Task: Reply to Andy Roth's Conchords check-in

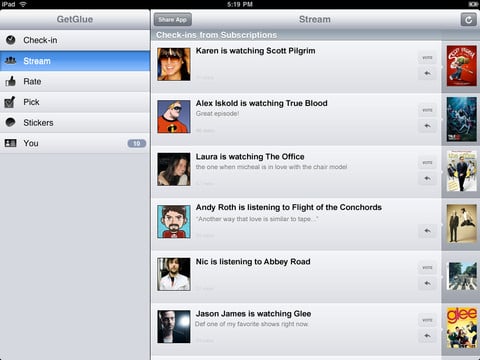Action: coord(427,231)
